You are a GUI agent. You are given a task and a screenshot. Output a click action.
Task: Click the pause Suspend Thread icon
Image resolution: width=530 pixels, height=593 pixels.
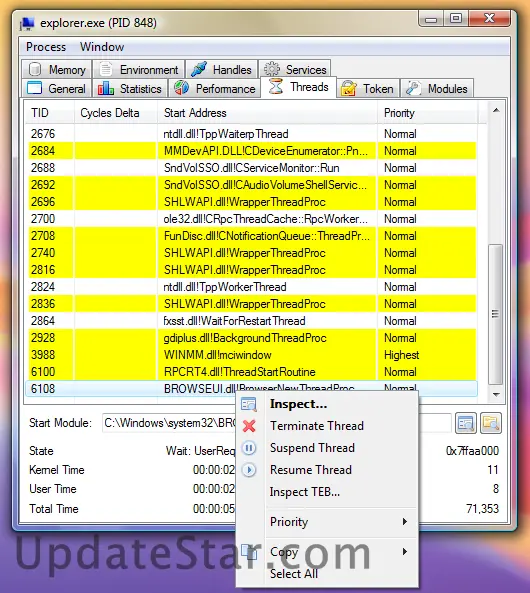point(249,448)
